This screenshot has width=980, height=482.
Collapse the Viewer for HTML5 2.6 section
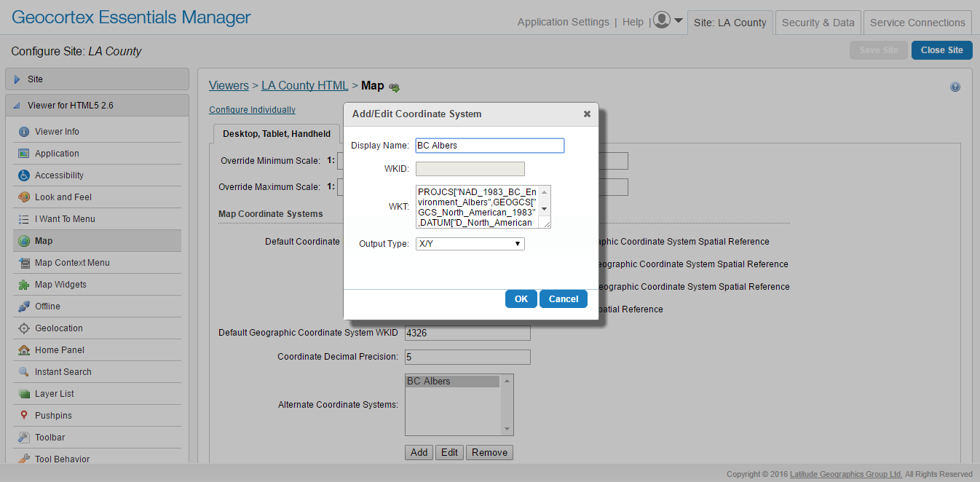pyautogui.click(x=97, y=106)
